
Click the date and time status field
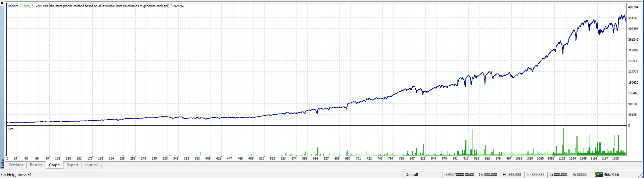[459, 175]
